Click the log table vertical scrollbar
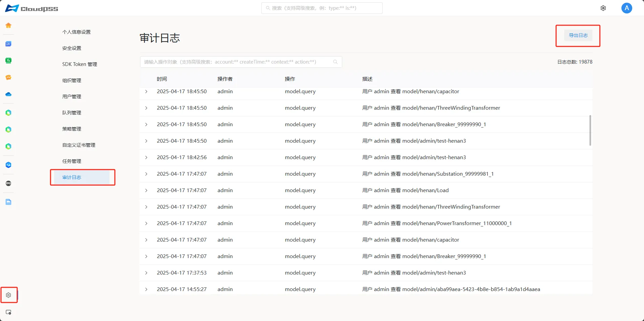 click(590, 131)
